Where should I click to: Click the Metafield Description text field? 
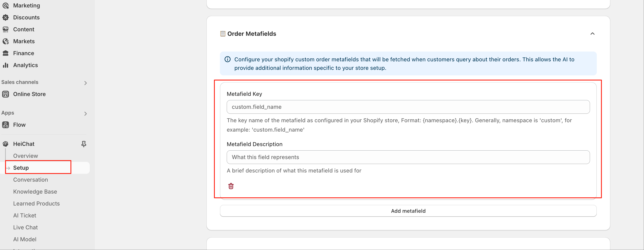point(408,157)
